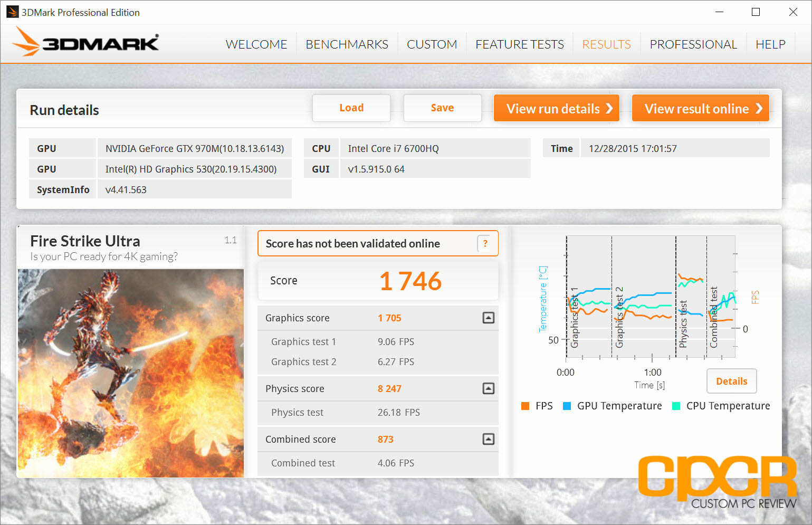Click the Graphics score value 1 705
Image resolution: width=812 pixels, height=525 pixels.
(x=389, y=318)
